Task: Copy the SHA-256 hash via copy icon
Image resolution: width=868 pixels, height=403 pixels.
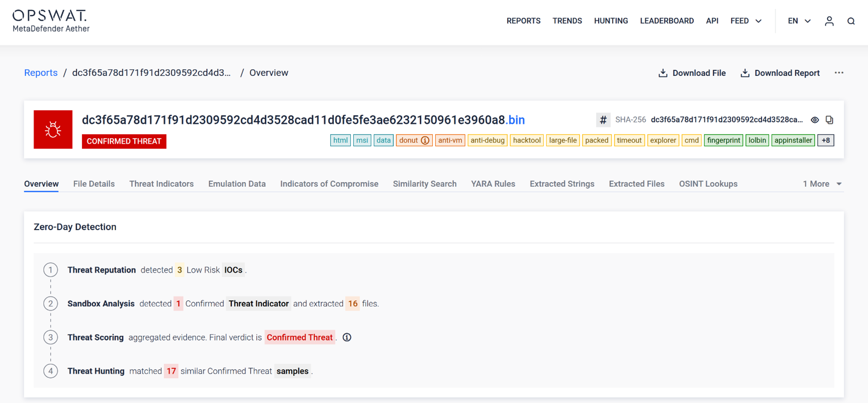Action: coord(829,120)
